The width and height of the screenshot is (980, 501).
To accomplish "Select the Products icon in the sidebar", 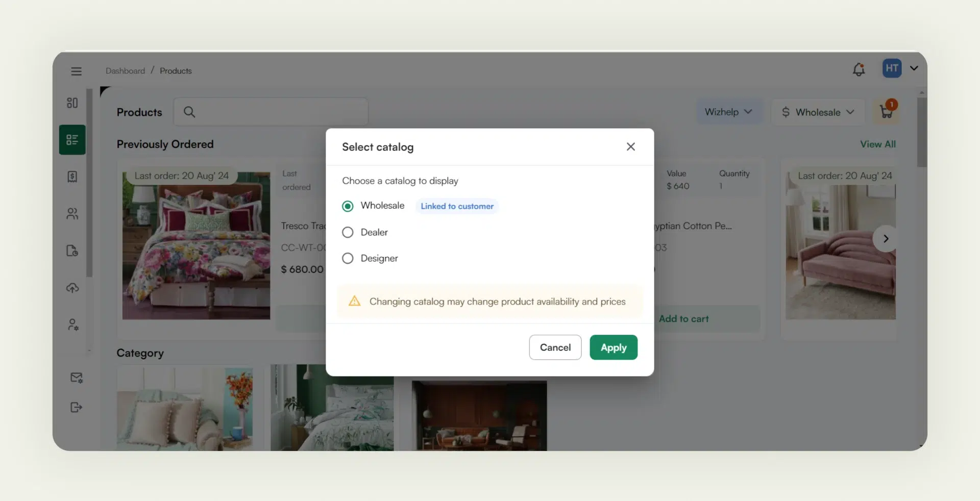I will (x=72, y=139).
